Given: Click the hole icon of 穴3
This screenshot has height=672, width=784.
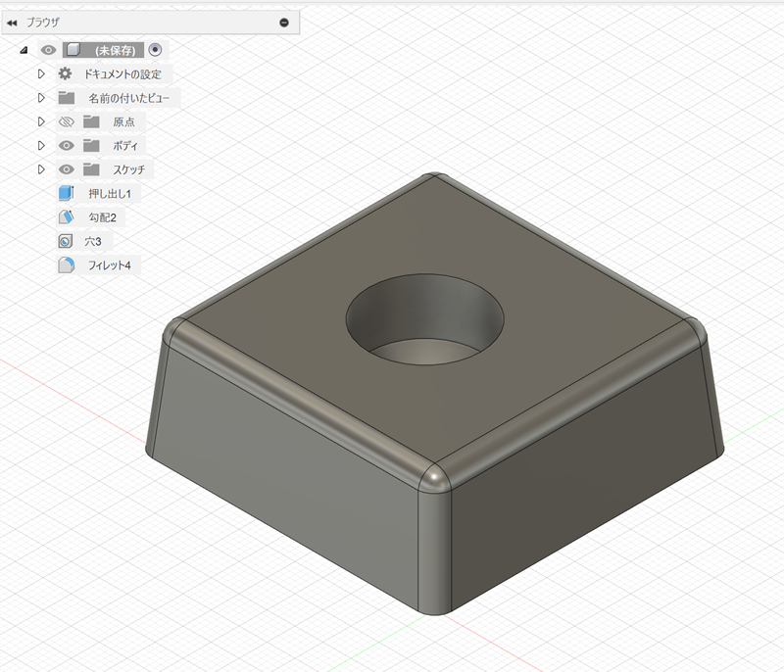Looking at the screenshot, I should click(x=65, y=241).
